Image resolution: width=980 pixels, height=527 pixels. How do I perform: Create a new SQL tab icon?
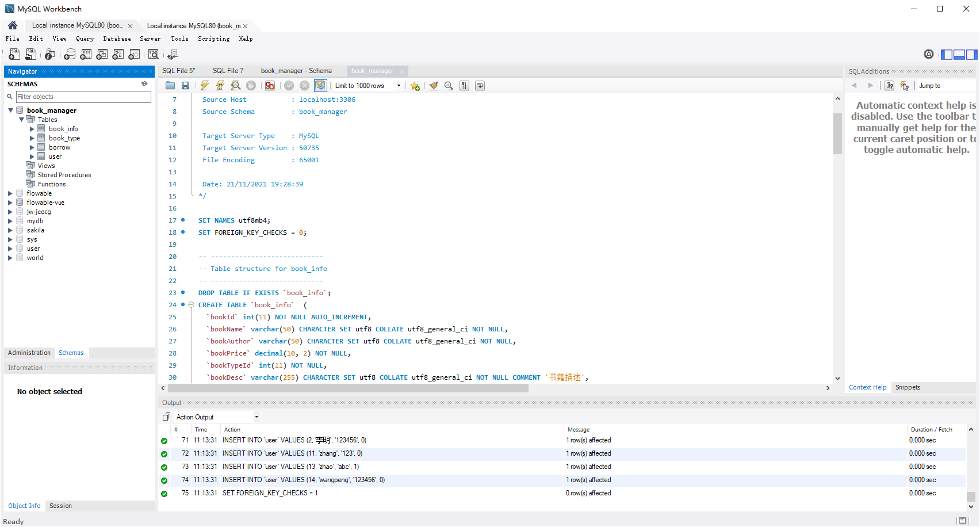pos(14,54)
